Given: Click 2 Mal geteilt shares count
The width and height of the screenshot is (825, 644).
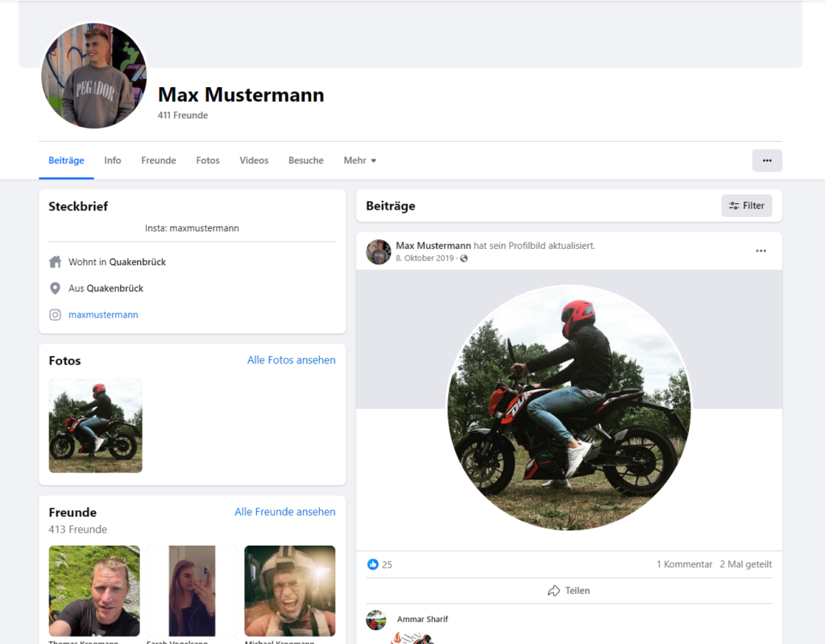Looking at the screenshot, I should [x=745, y=564].
